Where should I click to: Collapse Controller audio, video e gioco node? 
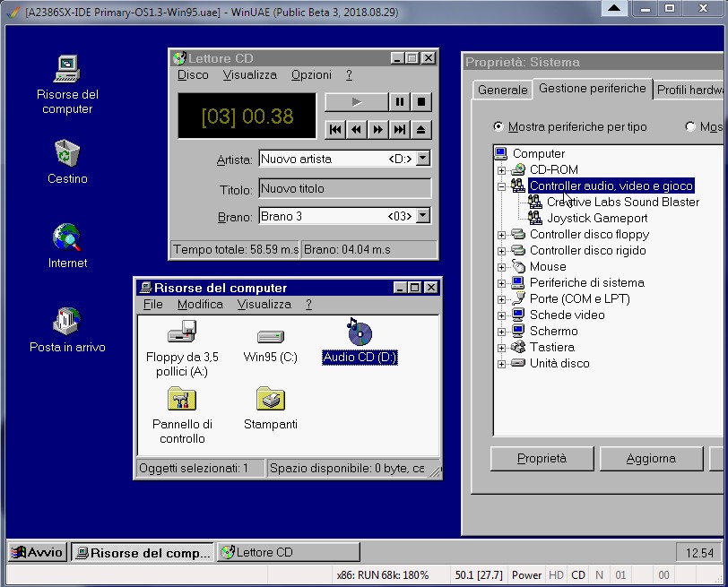click(502, 186)
